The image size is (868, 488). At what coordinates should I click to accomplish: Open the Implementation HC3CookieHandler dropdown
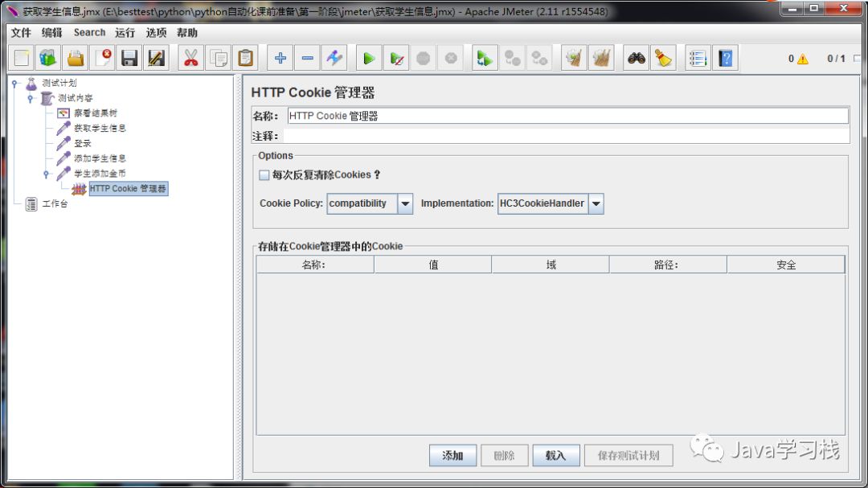[596, 204]
